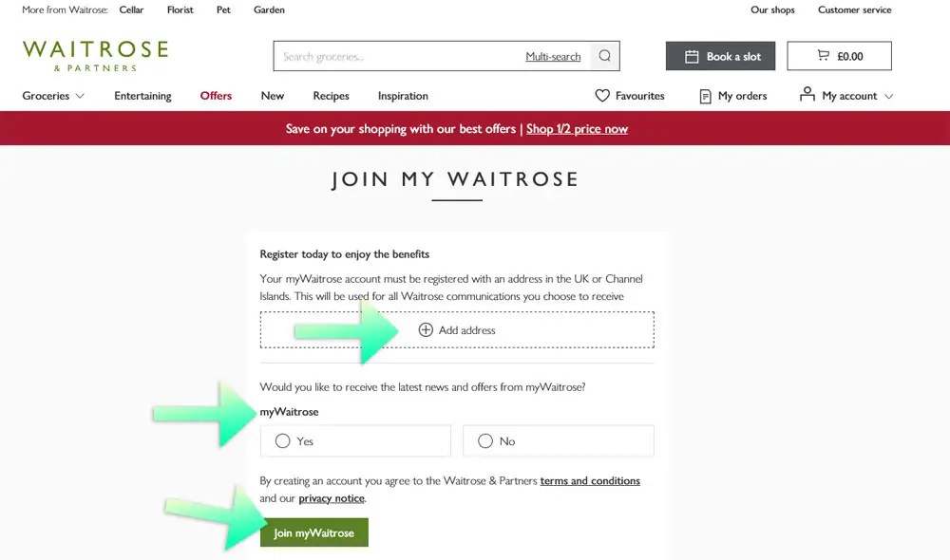Open the Offers menu item
The height and width of the screenshot is (560, 950).
[x=216, y=96]
